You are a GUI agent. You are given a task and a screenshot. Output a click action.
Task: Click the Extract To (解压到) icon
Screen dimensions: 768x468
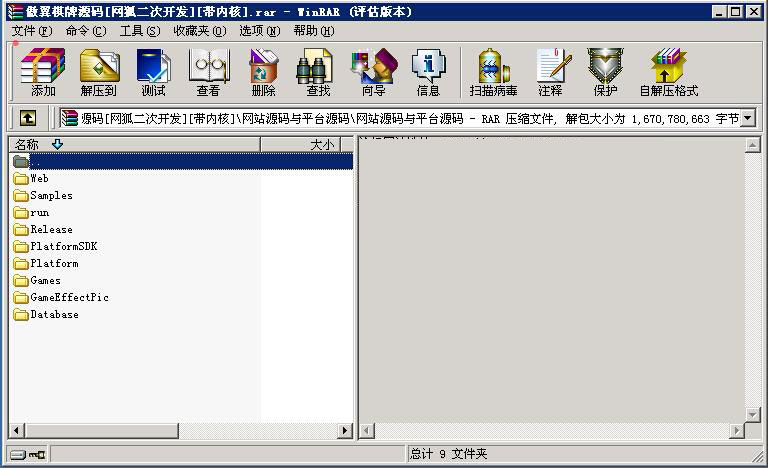pos(98,72)
